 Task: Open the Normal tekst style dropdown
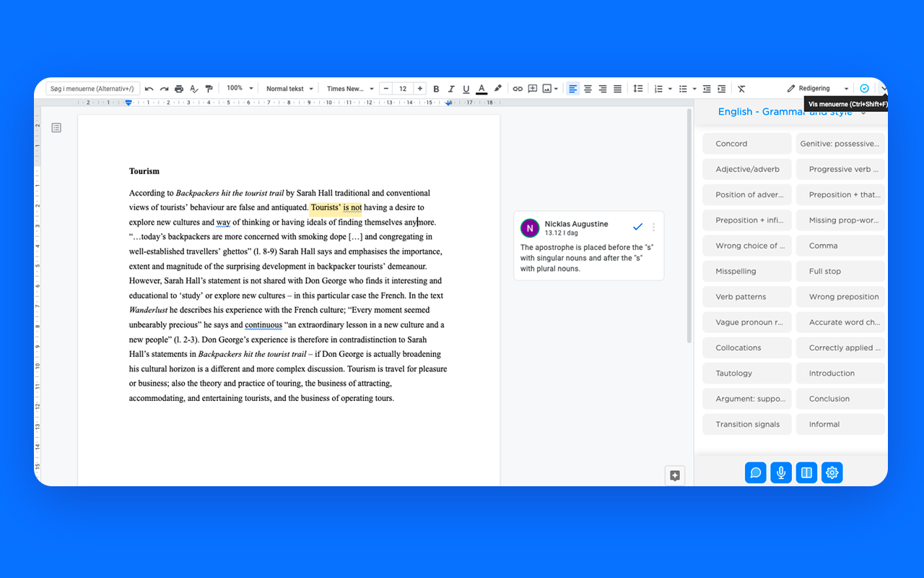click(289, 89)
